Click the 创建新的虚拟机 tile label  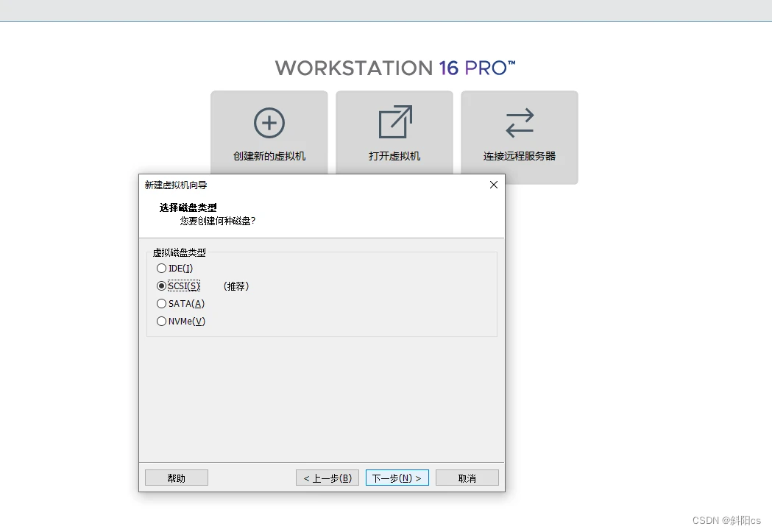[269, 157]
